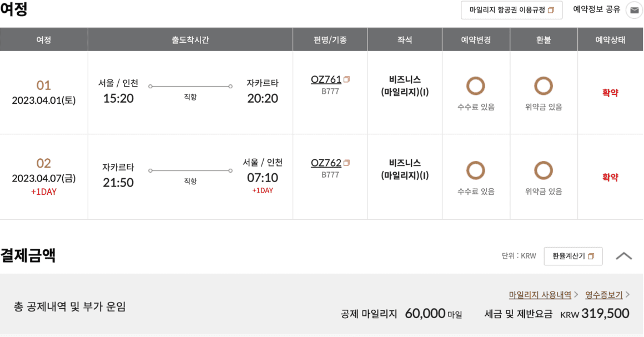Click the 예약상태 column header
Screen dimensions: 644x337
click(x=610, y=40)
